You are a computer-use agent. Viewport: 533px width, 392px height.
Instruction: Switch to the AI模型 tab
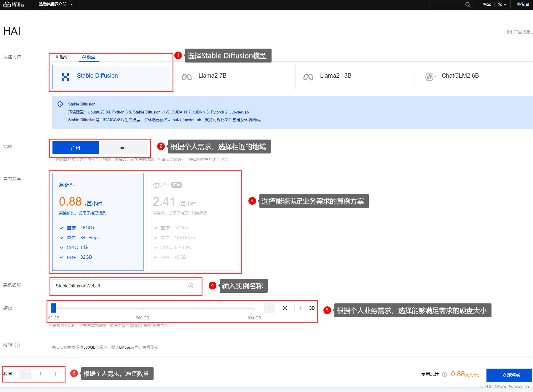click(x=89, y=57)
